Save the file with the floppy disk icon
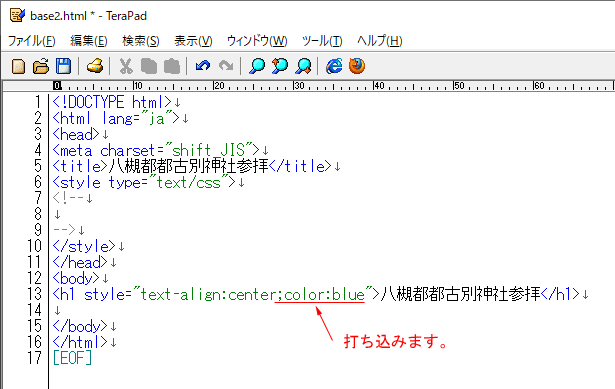The image size is (615, 389). click(x=63, y=66)
